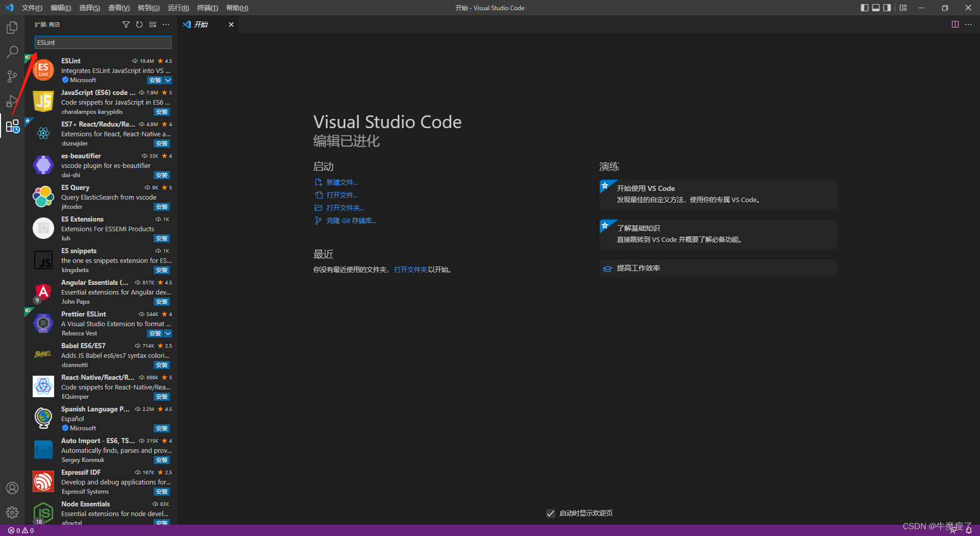980x536 pixels.
Task: Click 打开文件夹 link in 最近 section
Action: pyautogui.click(x=410, y=270)
